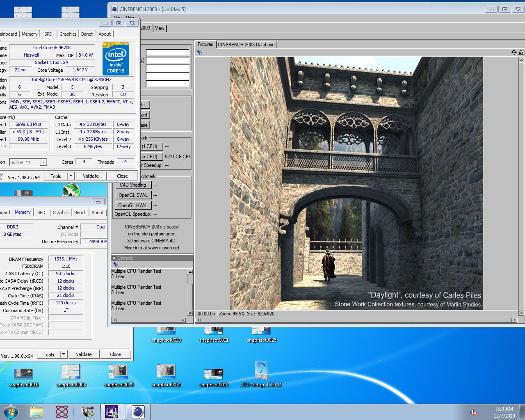525x420 pixels.
Task: Switch to CINEBENCH via its taskbar icon
Action: coord(138,412)
